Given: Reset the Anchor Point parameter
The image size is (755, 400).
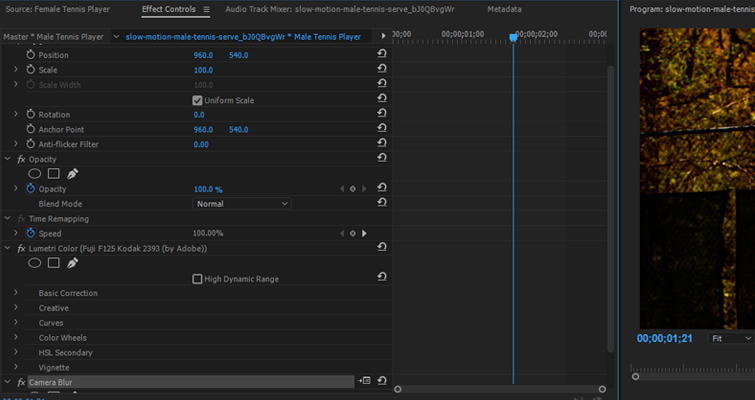Looking at the screenshot, I should (x=382, y=129).
